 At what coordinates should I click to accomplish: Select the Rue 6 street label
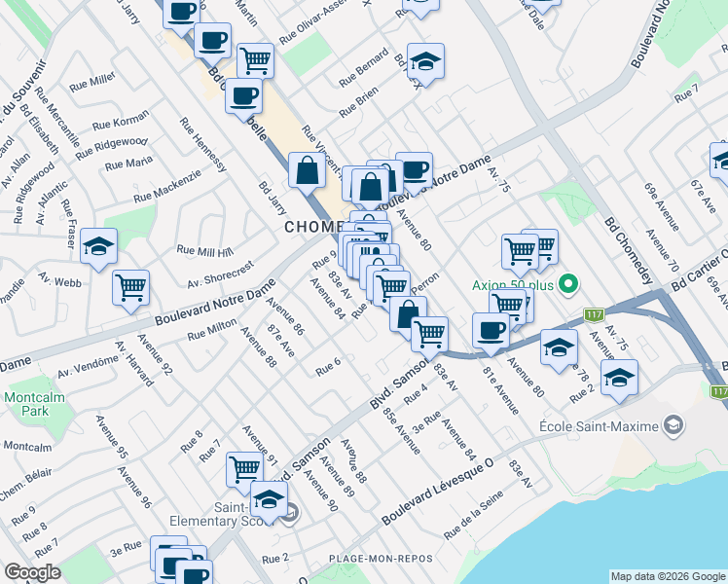pyautogui.click(x=328, y=367)
